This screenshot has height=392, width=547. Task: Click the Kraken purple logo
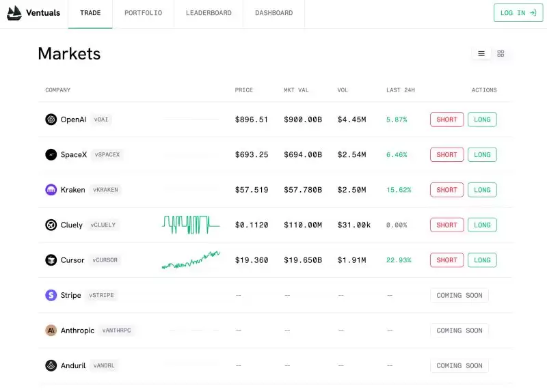tap(51, 190)
